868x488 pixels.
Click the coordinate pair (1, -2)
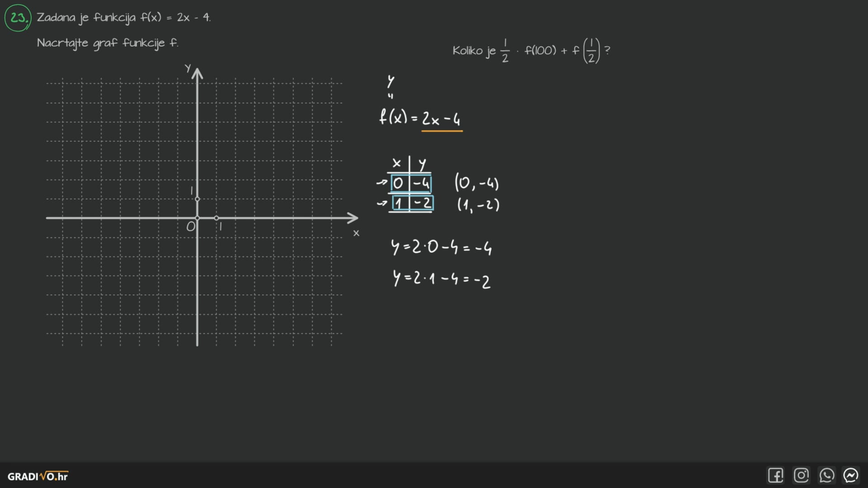478,205
